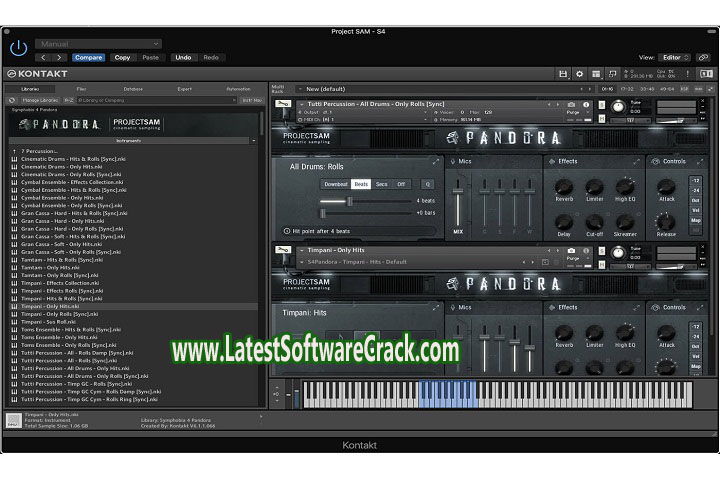Open the View Editor dropdown

pyautogui.click(x=675, y=57)
